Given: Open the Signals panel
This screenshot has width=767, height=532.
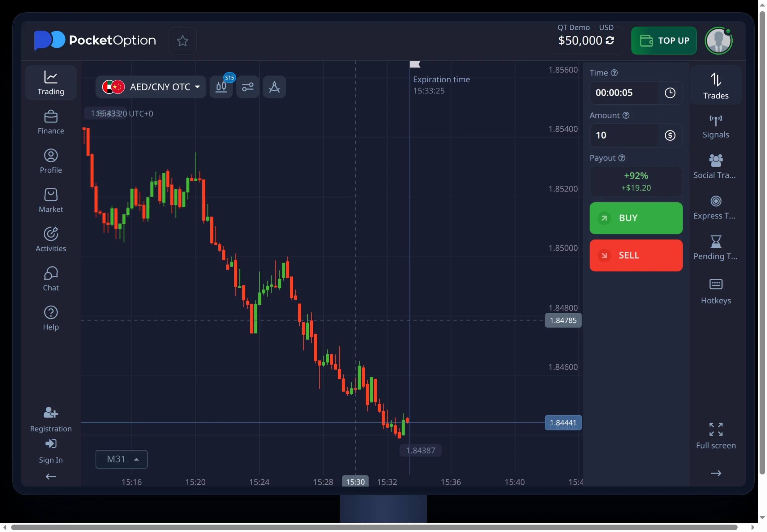Looking at the screenshot, I should point(716,127).
